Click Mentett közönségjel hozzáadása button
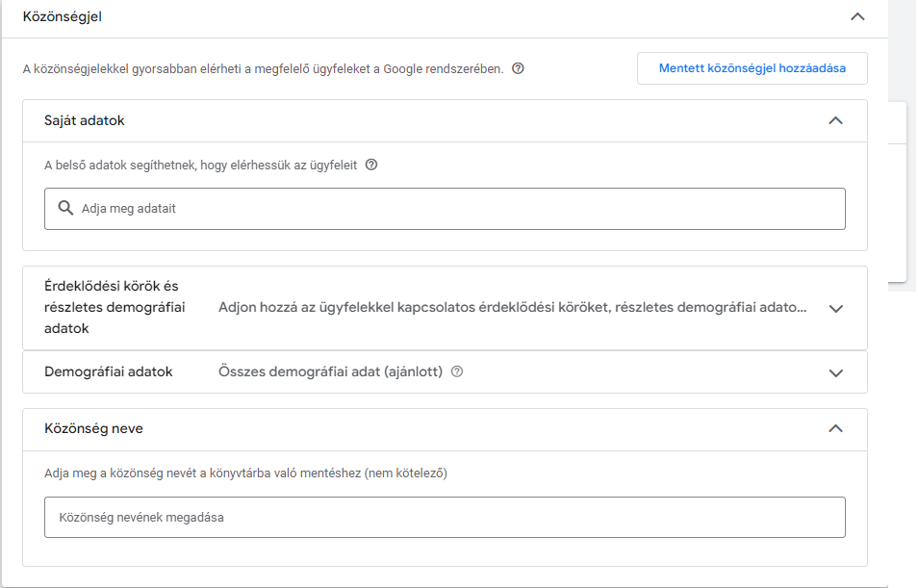Image resolution: width=918 pixels, height=588 pixels. pos(752,68)
